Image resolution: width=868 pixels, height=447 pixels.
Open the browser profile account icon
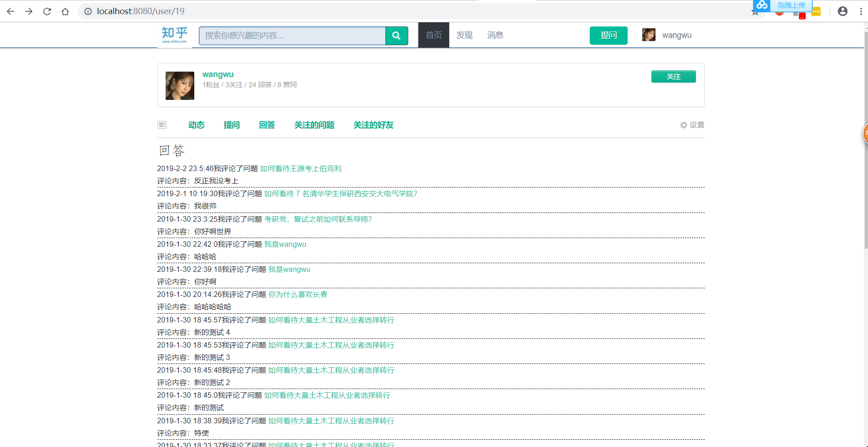[842, 11]
